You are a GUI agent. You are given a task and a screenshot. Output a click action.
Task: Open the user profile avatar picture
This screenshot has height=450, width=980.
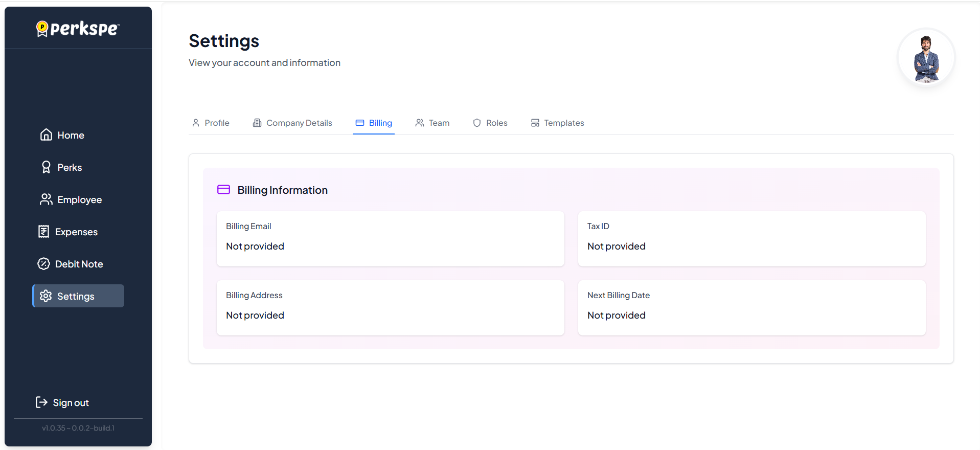pyautogui.click(x=926, y=57)
